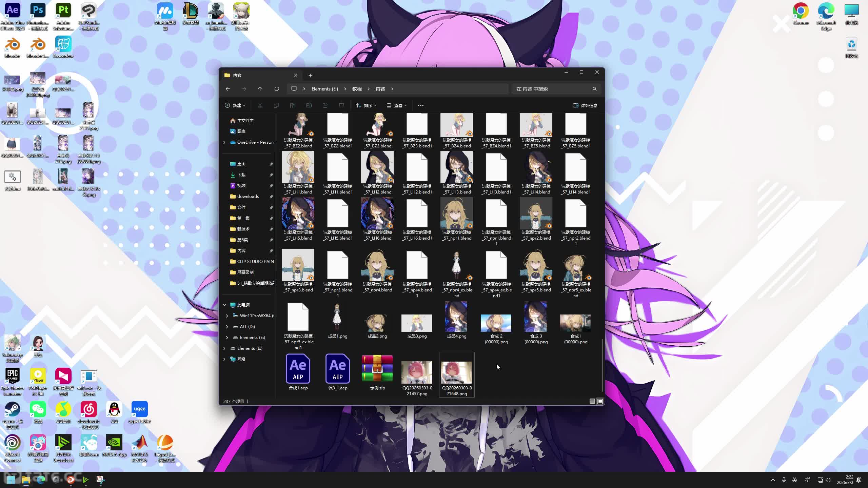Open the 排序 sort dropdown
This screenshot has height=488, width=868.
coord(366,105)
